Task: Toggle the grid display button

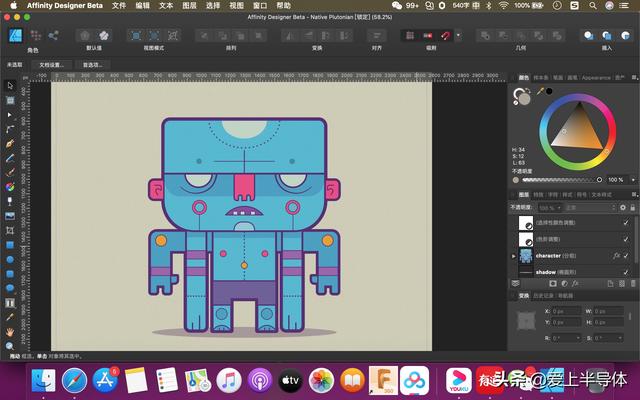Action: tap(409, 36)
